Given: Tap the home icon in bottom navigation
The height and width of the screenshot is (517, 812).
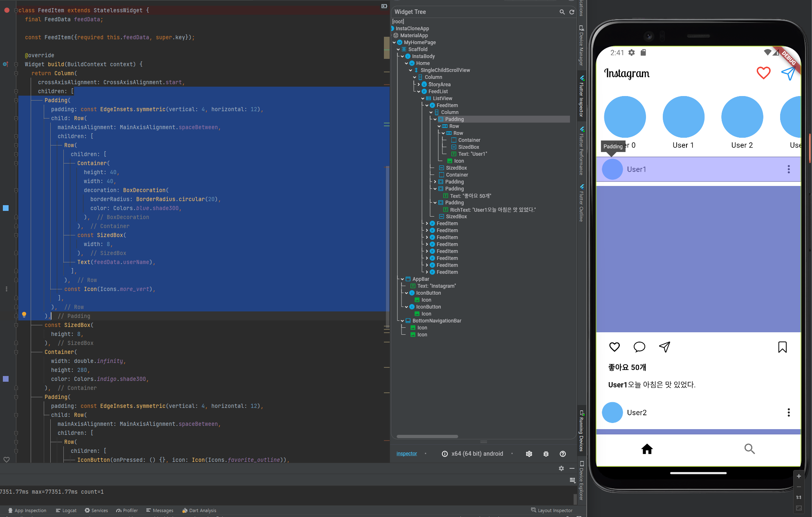Looking at the screenshot, I should pos(647,449).
